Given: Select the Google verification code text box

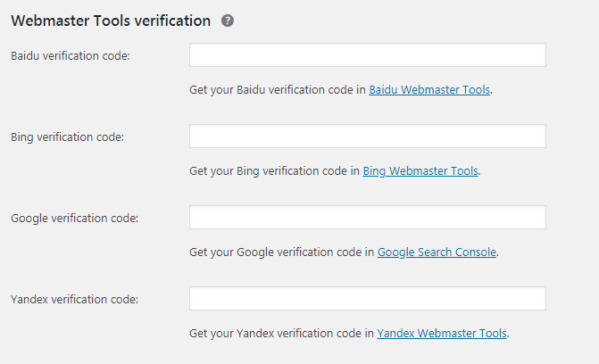Looking at the screenshot, I should [367, 218].
